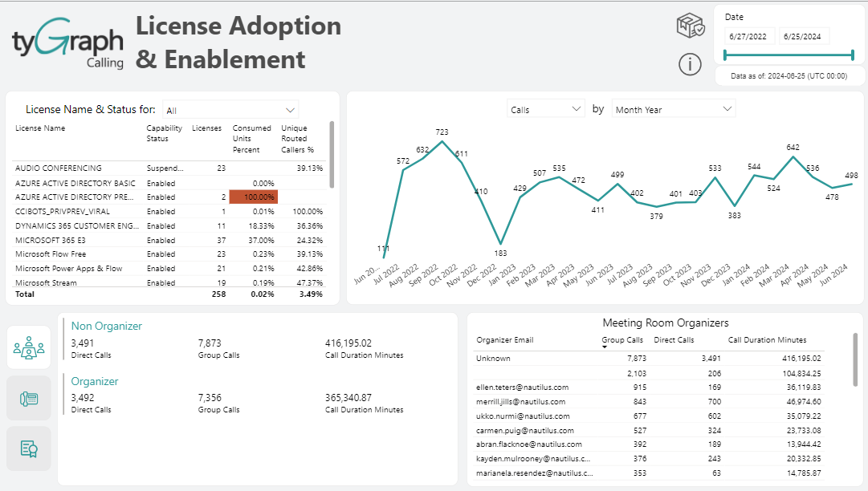The height and width of the screenshot is (491, 868).
Task: Select the Organizer section label
Action: coord(95,380)
